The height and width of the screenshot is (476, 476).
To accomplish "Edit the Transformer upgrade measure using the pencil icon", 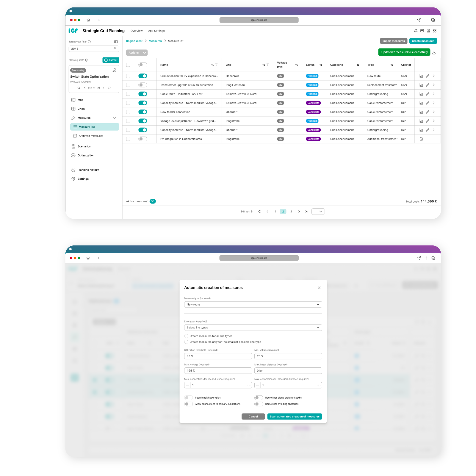I will tap(428, 85).
